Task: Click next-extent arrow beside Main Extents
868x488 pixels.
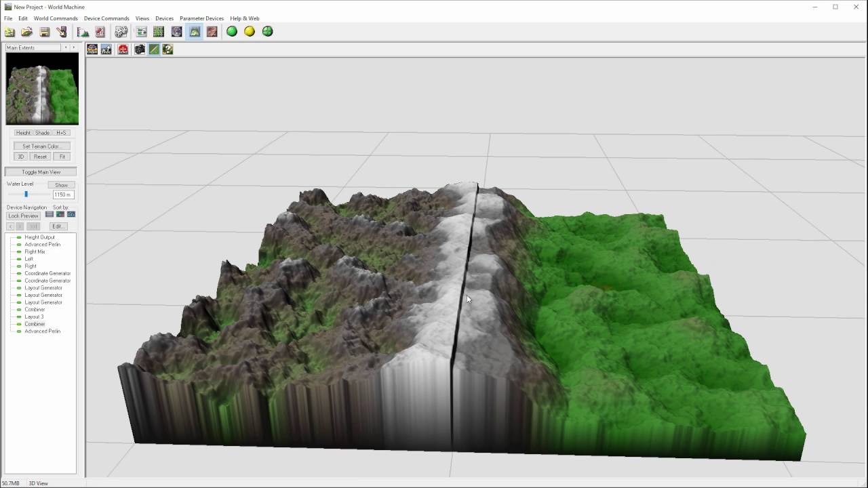Action: pos(74,47)
